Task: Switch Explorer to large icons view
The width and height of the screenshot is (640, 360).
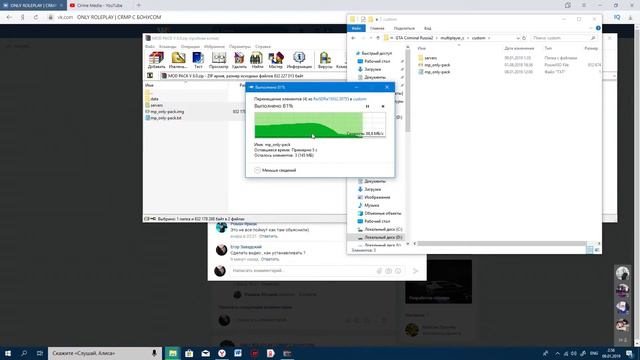Action: pyautogui.click(x=597, y=249)
